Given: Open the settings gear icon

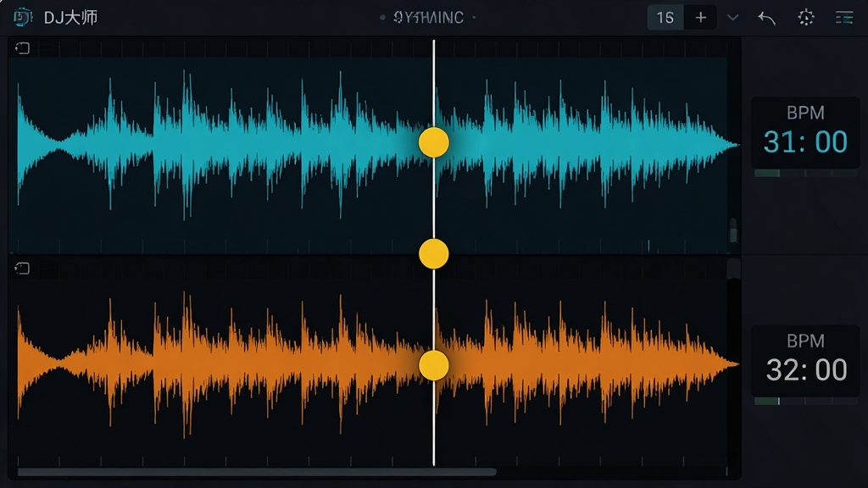Looking at the screenshot, I should pos(806,18).
